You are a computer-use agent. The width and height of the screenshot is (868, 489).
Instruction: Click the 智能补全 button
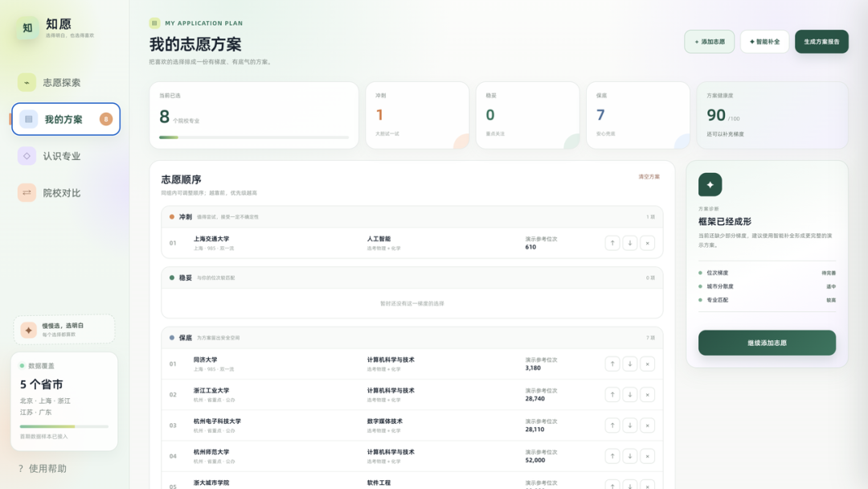point(764,42)
